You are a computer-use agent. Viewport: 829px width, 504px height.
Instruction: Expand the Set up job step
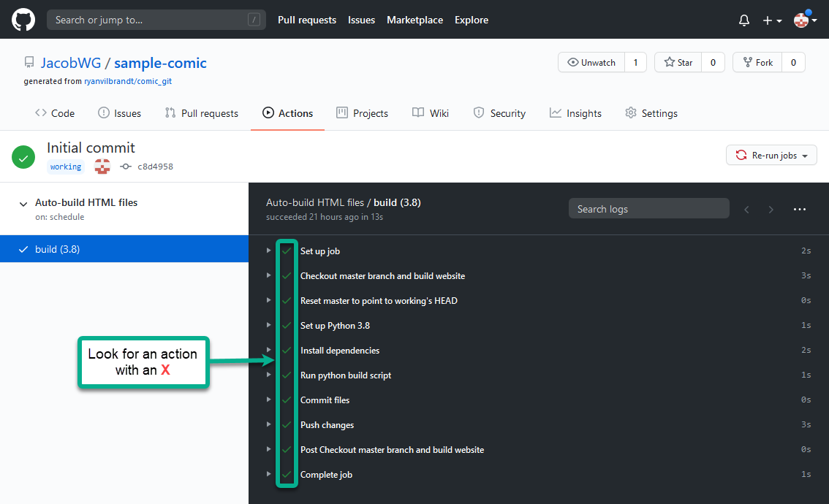click(x=268, y=251)
